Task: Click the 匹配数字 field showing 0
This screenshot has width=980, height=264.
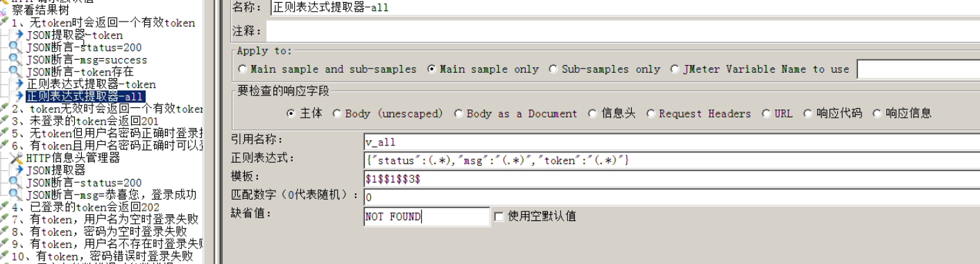Action: pyautogui.click(x=671, y=197)
